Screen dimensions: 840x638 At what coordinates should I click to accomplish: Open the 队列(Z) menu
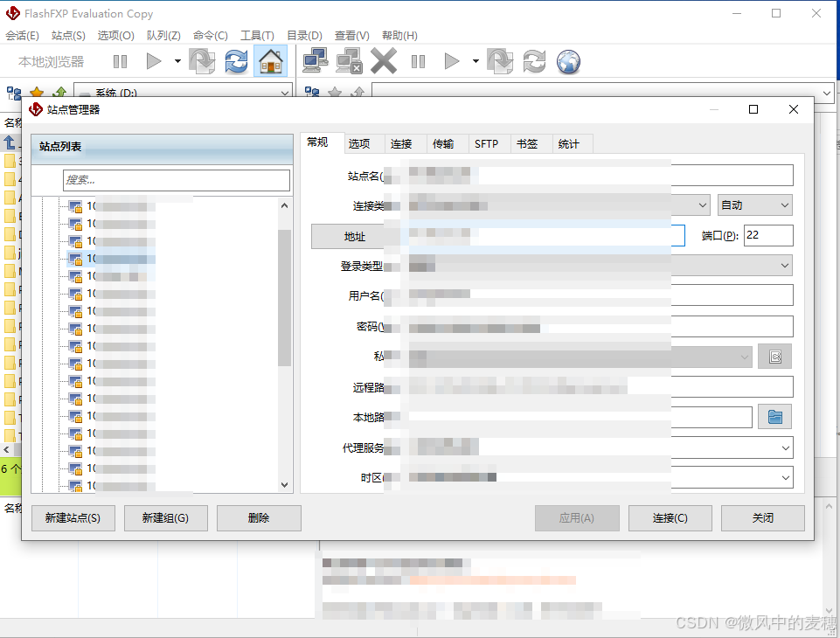pyautogui.click(x=163, y=35)
